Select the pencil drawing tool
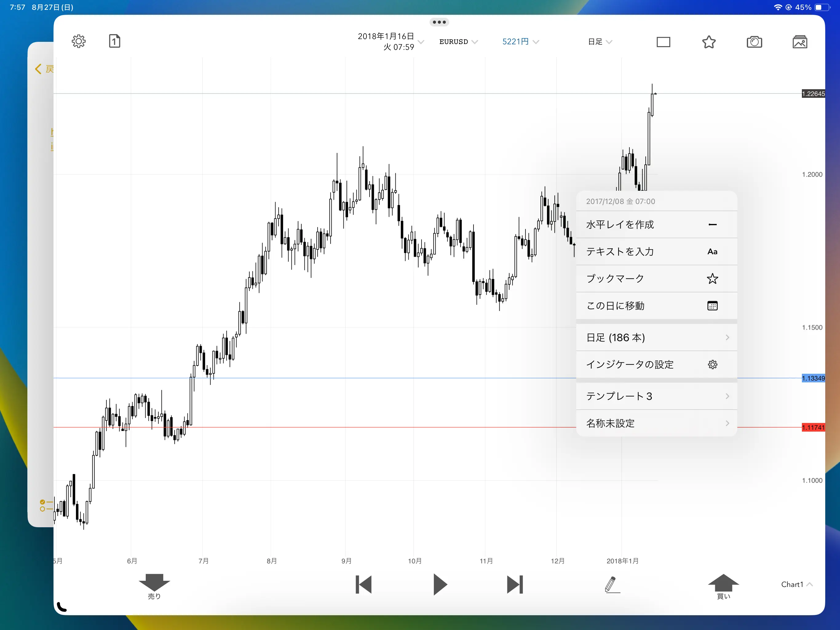840x630 pixels. [x=611, y=584]
